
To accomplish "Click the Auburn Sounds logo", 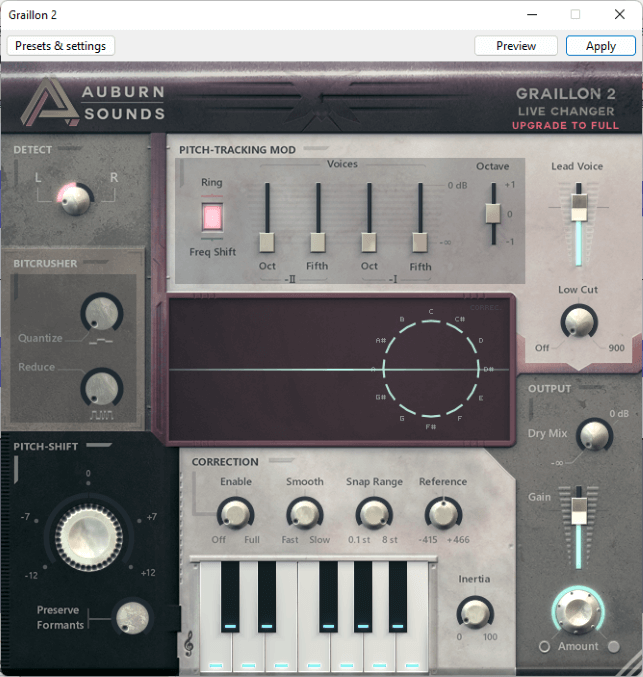I will click(93, 102).
